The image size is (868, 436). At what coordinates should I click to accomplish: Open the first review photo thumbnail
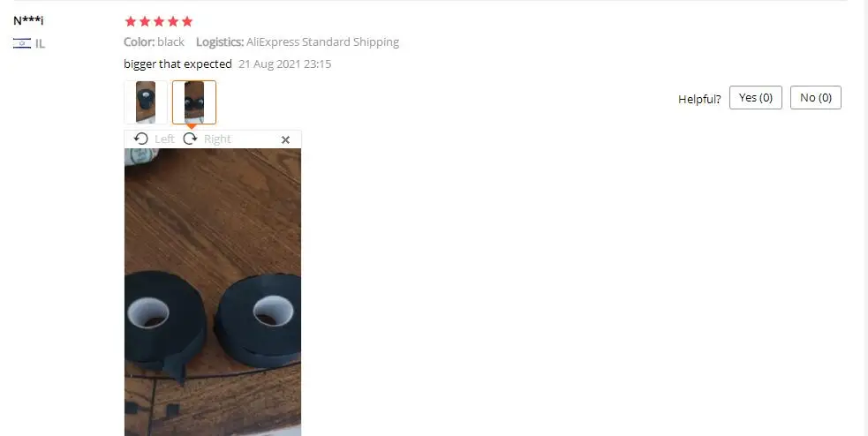(146, 102)
